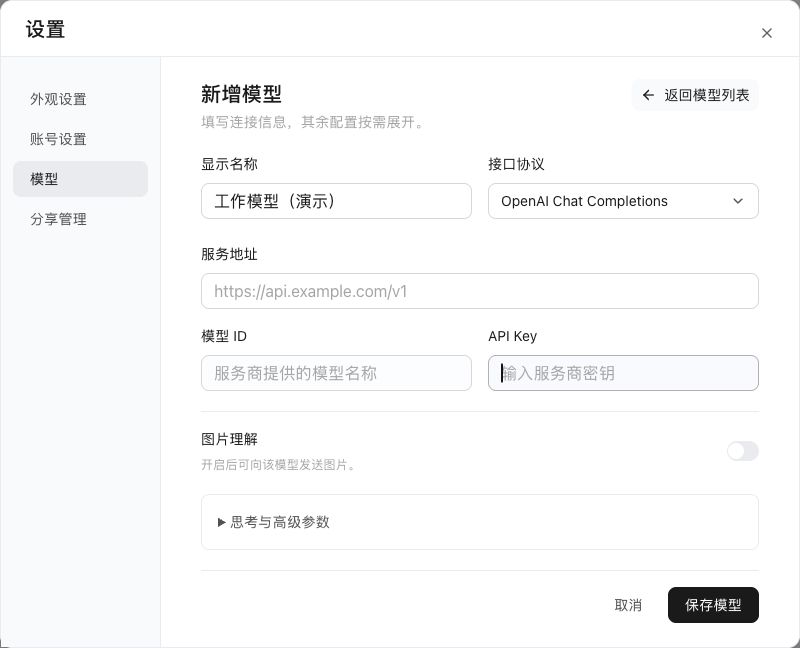Image resolution: width=800 pixels, height=648 pixels.
Task: Click the 服务地址 URL input field
Action: pos(480,291)
